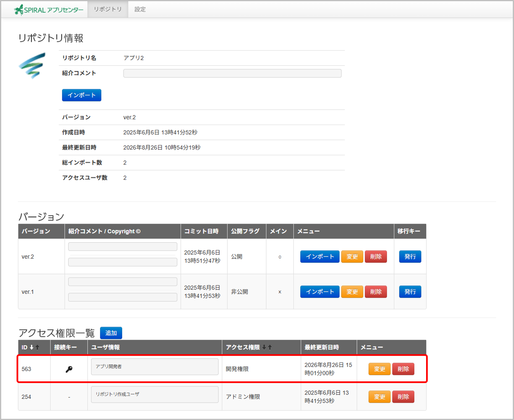Image resolution: width=514 pixels, height=420 pixels.
Task: Click the インポート button under repository info
Action: 82,95
